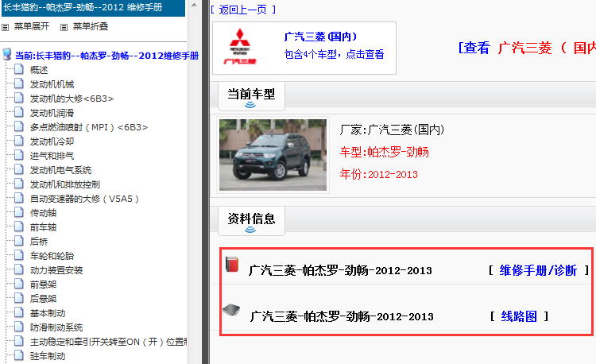
Task: Click the blue sidebar title bar 长丰猎豹--帕杰罗-劲畅--2012 维修手册
Action: (94, 8)
